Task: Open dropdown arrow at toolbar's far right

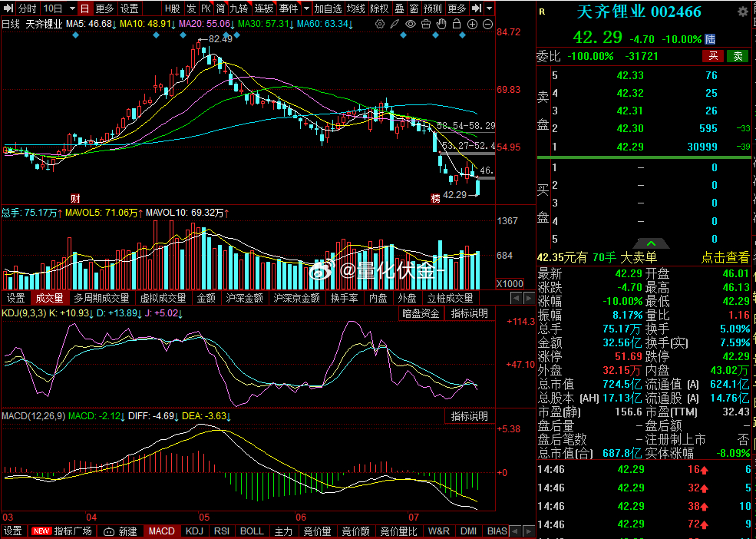Action: [x=490, y=8]
